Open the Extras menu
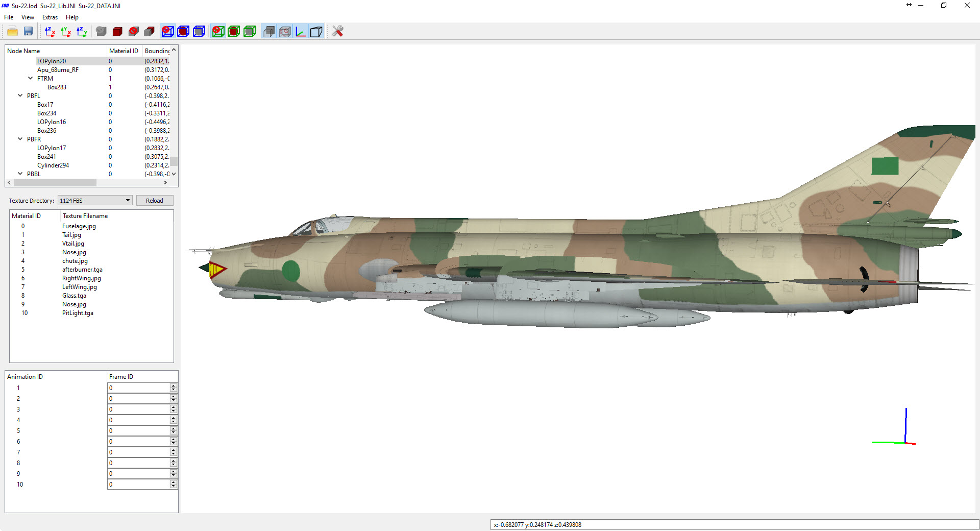980x531 pixels. point(50,17)
